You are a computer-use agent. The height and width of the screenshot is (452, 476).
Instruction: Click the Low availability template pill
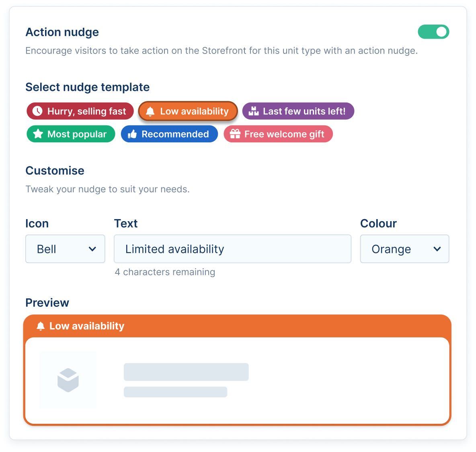(x=188, y=111)
